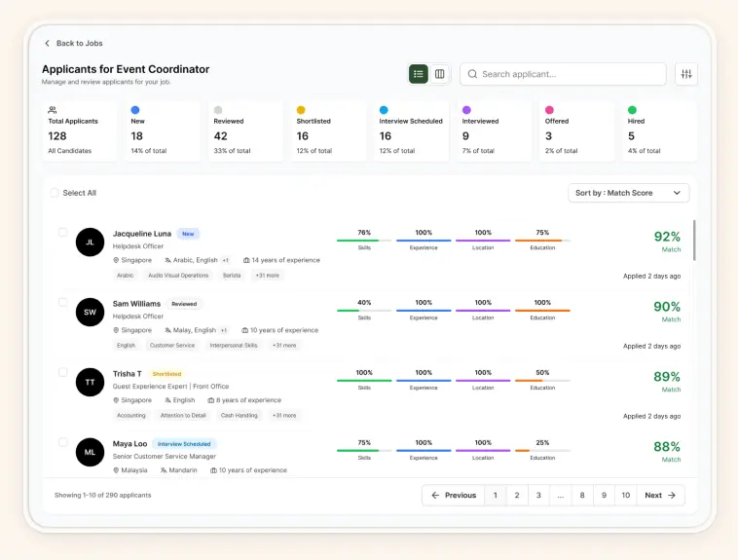This screenshot has height=560, width=738.
Task: Click Maya Loo's 25% Education bar
Action: (x=542, y=451)
